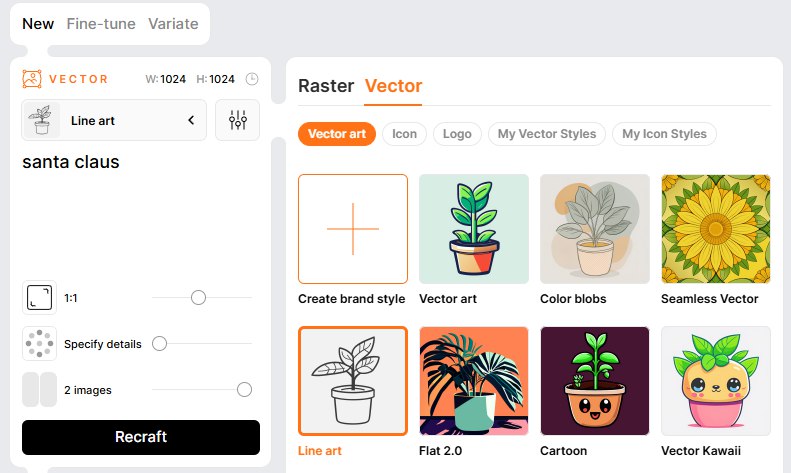Open the history clock icon
The image size is (791, 473).
(x=252, y=79)
